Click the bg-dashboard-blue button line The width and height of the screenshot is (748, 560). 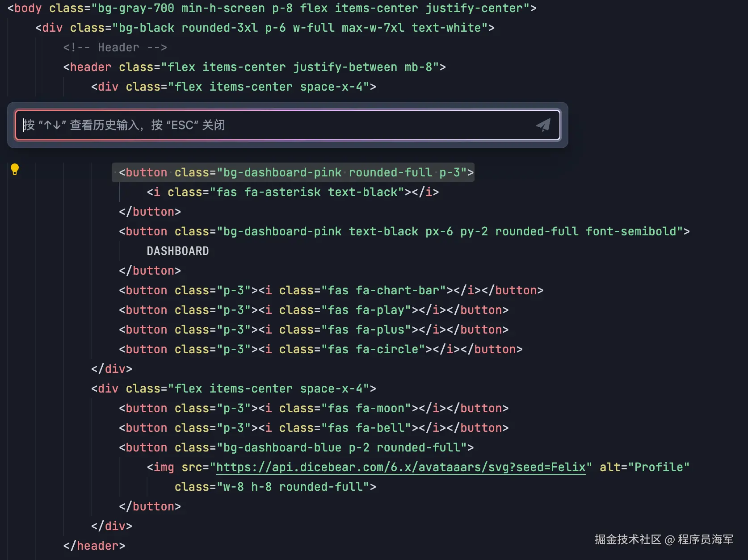[x=296, y=447]
